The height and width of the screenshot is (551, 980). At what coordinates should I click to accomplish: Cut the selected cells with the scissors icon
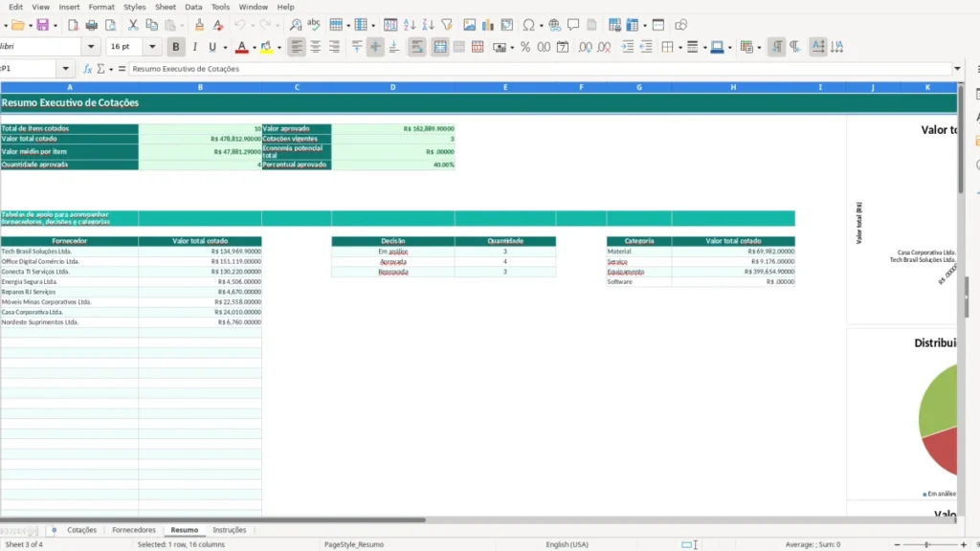click(132, 25)
